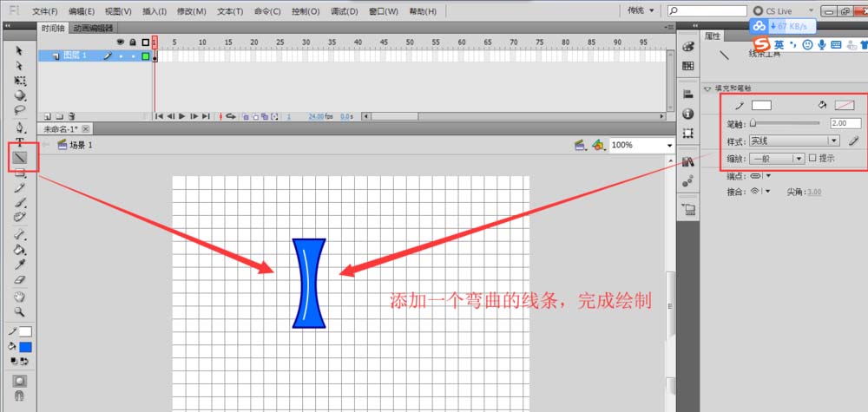
Task: Select the Text tool
Action: point(19,142)
